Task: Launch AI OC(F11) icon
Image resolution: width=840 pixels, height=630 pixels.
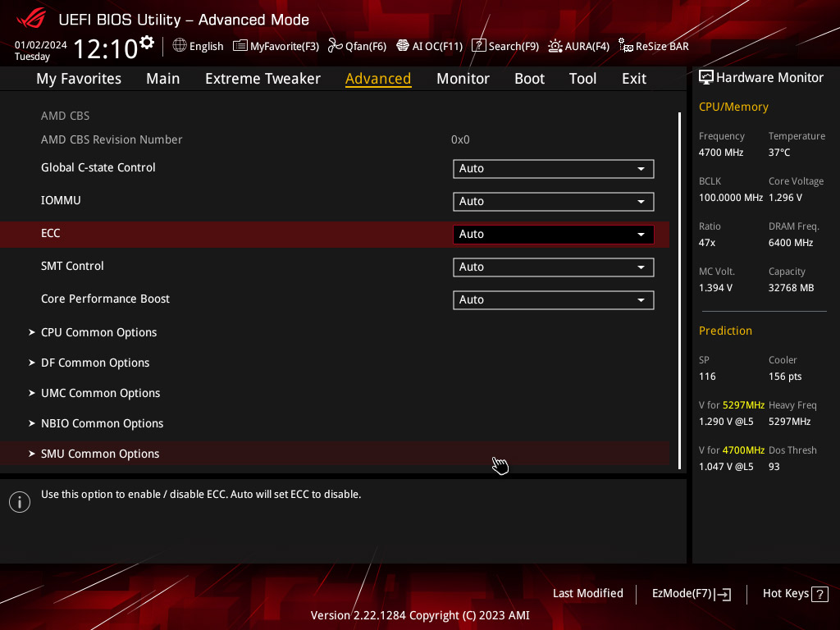Action: (402, 46)
